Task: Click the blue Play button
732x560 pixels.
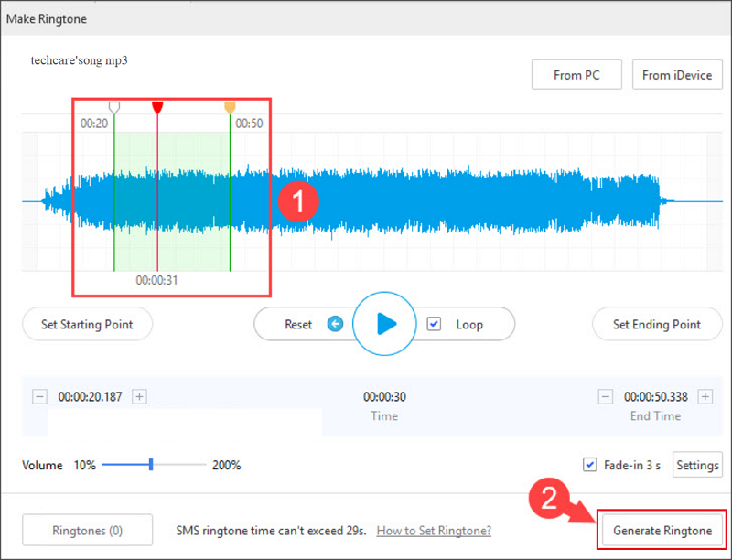Action: click(x=385, y=323)
